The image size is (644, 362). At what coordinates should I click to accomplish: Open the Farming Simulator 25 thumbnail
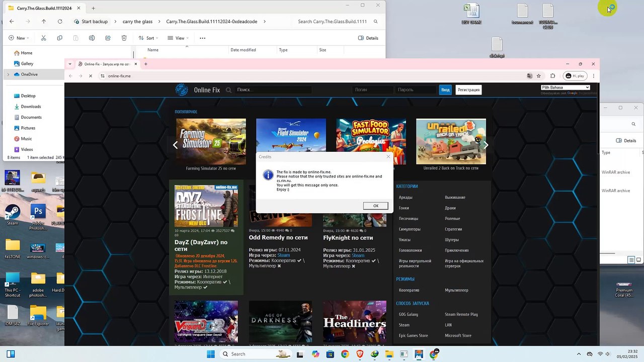(x=211, y=141)
